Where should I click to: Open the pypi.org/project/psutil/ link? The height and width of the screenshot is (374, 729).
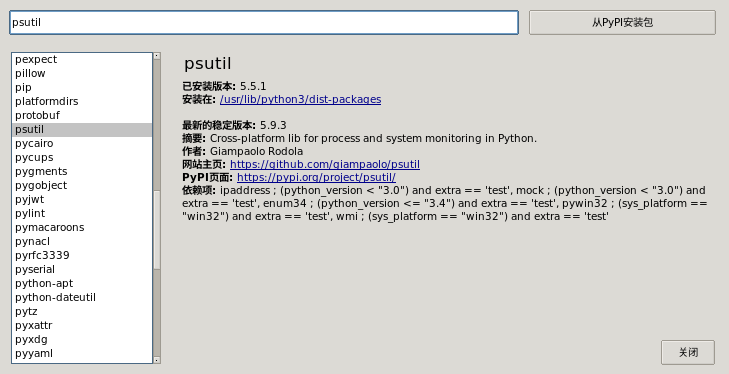316,177
